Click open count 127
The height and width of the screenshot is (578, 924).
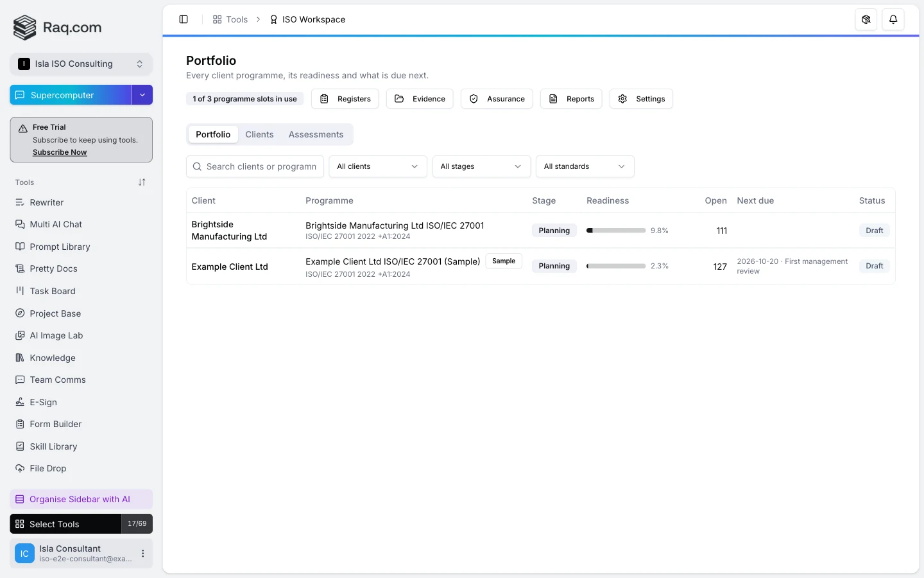tap(720, 267)
